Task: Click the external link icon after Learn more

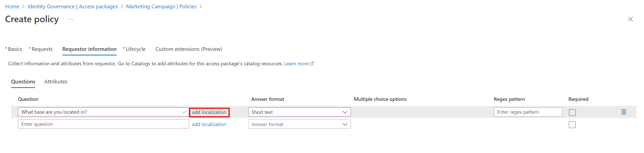Action: point(312,64)
